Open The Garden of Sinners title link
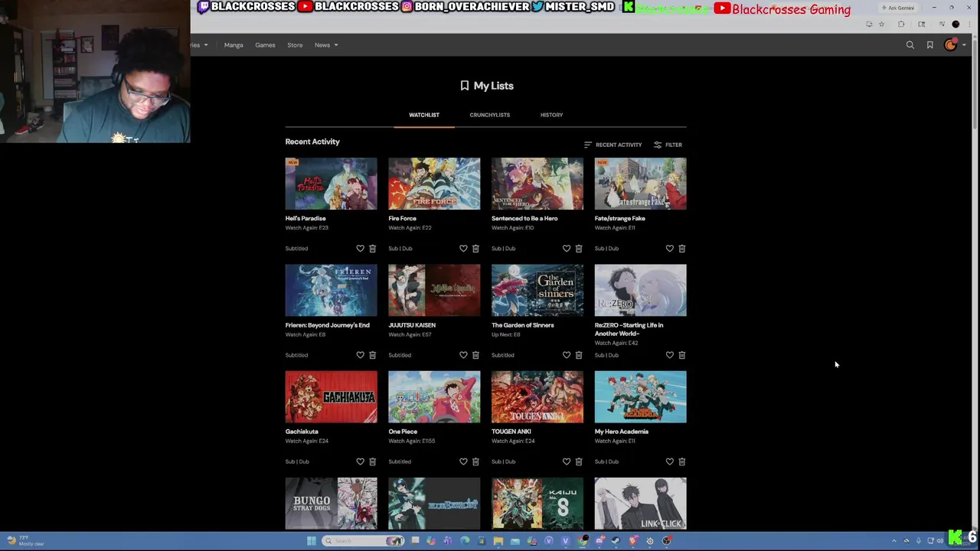The image size is (980, 551). pos(523,325)
